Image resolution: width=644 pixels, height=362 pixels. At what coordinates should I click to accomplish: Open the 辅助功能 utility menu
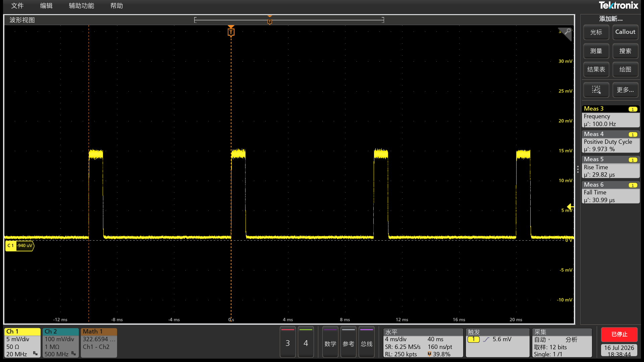click(82, 6)
